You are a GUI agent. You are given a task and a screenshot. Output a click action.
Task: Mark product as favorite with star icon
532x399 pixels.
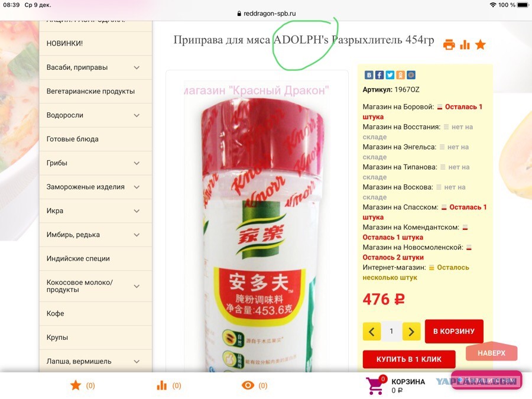click(481, 44)
